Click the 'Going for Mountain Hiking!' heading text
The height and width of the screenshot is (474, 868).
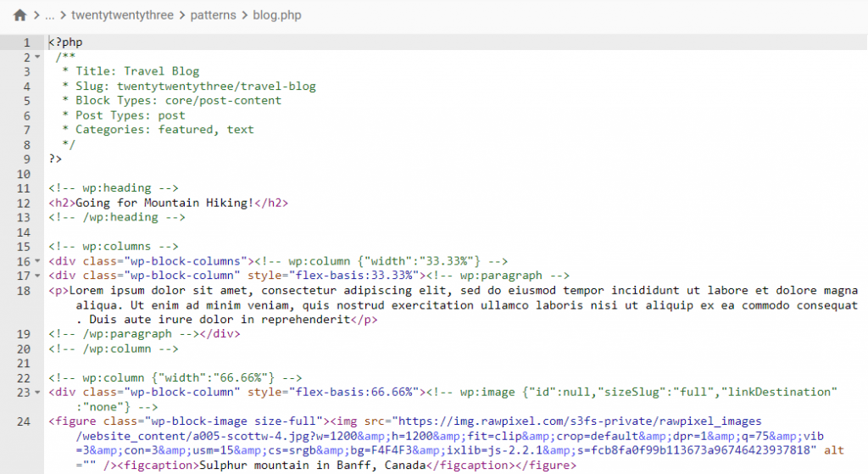164,203
